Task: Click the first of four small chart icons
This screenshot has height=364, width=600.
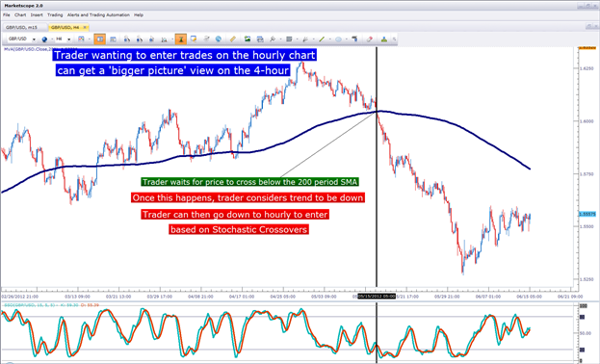Action: tap(127, 39)
